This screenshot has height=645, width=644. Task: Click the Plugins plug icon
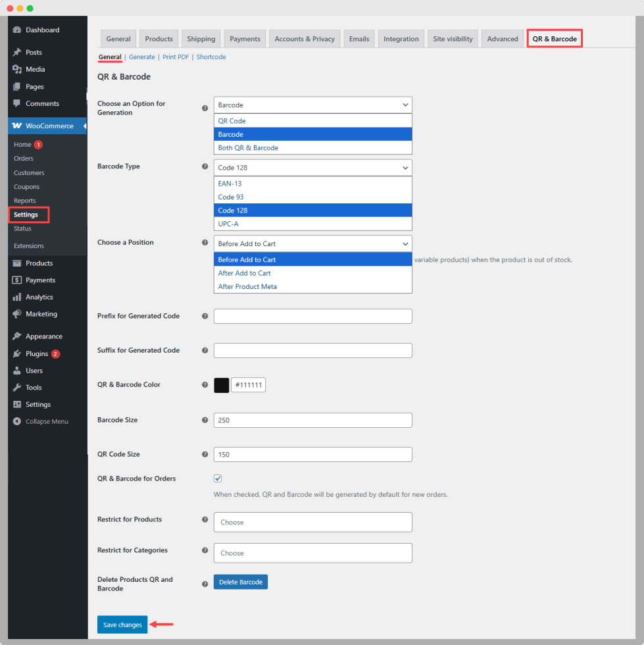17,354
